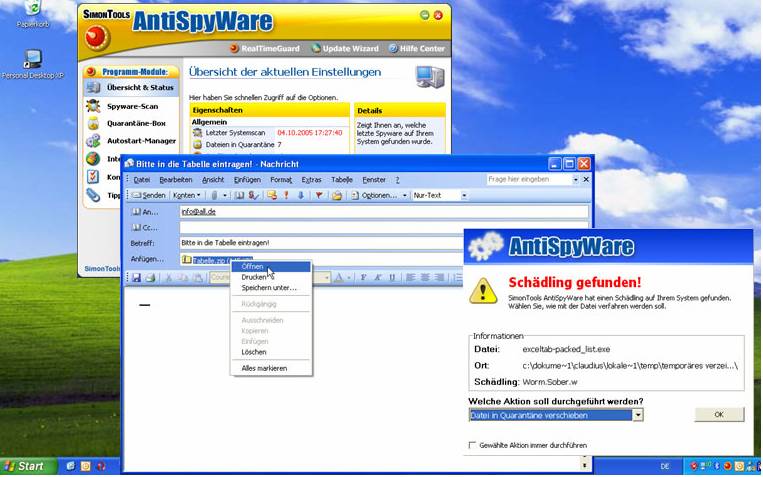Choose Speichern unter... in the context menu

[x=271, y=288]
